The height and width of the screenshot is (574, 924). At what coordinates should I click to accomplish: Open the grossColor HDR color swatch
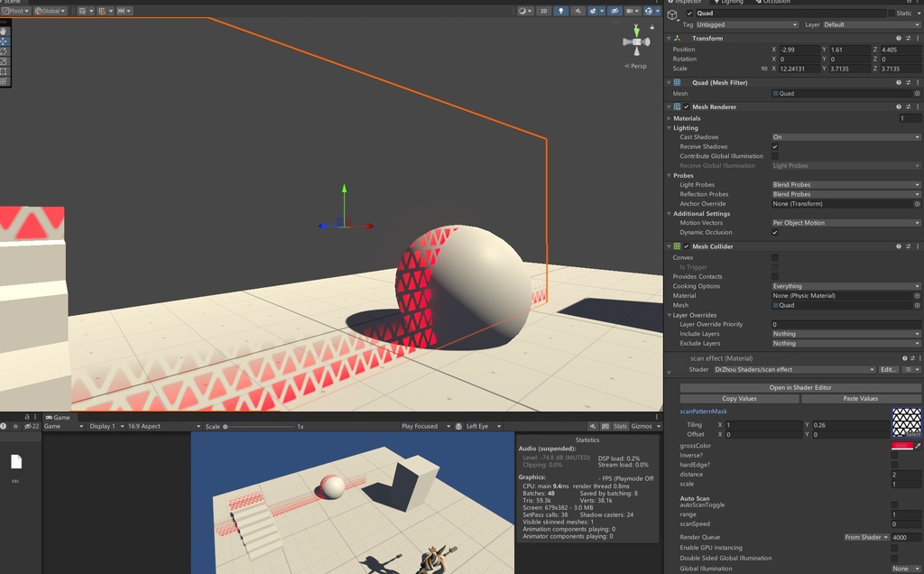[901, 446]
